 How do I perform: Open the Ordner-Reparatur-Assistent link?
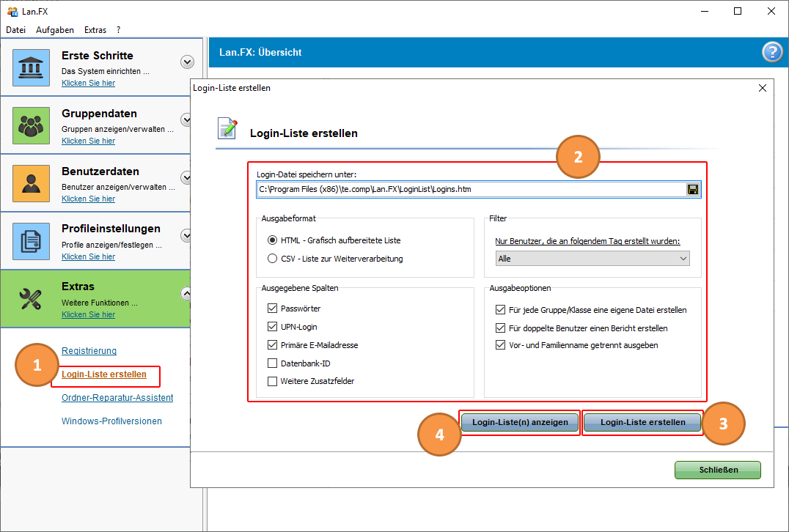pos(117,398)
